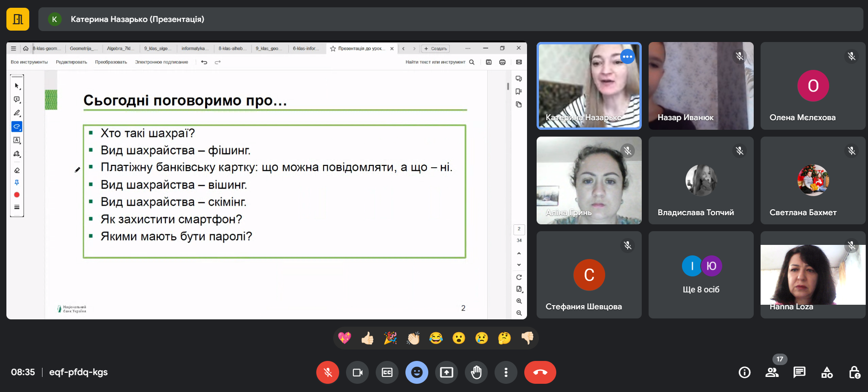Screen dimensions: 868x392
Task: Toggle the camera on or off
Action: (357, 372)
